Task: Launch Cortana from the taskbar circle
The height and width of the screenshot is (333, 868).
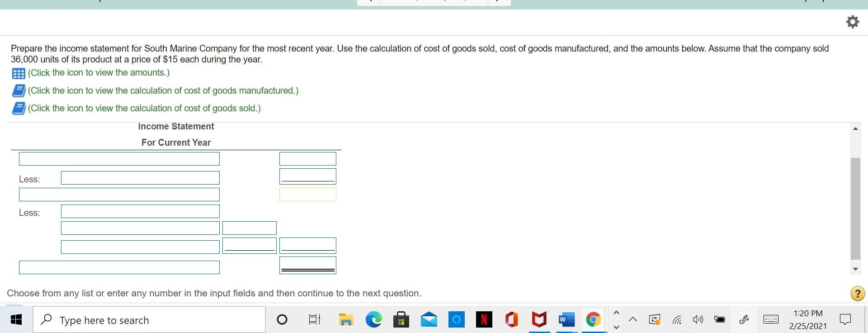Action: [x=282, y=320]
